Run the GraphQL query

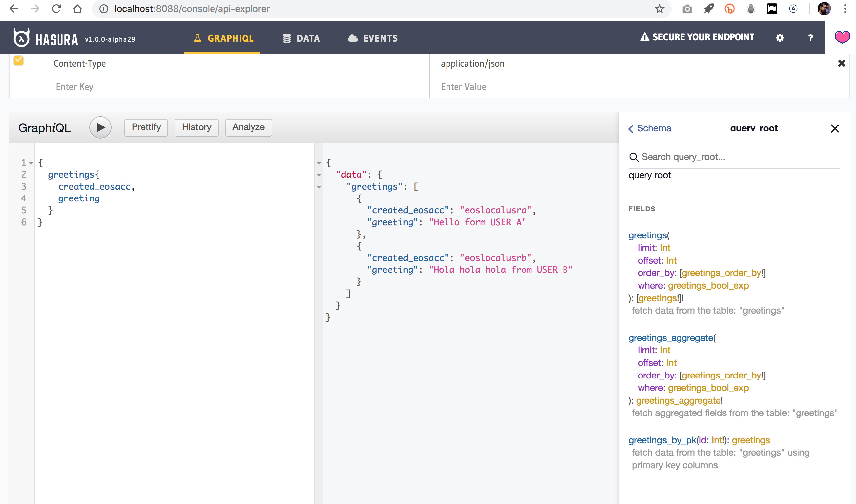pos(100,127)
